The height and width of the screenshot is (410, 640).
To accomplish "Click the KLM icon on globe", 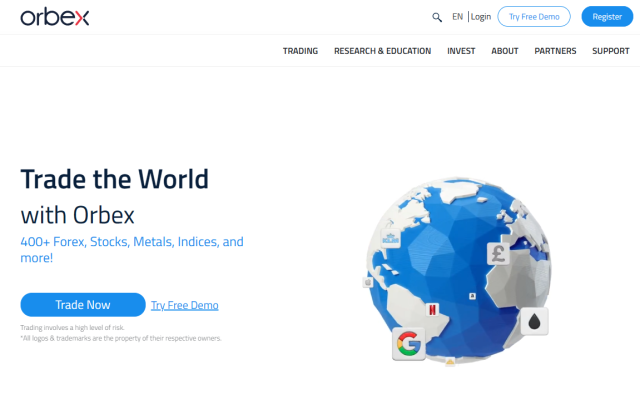I will pyautogui.click(x=390, y=238).
